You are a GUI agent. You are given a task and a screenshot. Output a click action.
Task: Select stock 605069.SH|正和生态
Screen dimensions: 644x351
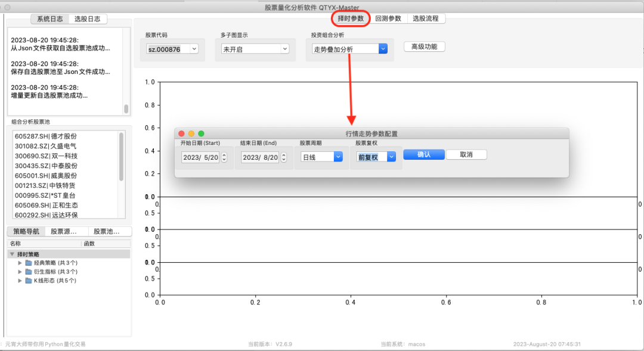tap(46, 205)
